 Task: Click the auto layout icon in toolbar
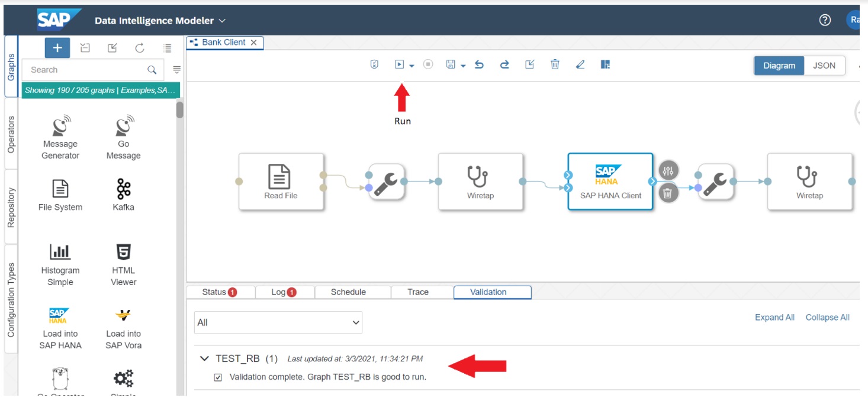point(605,64)
